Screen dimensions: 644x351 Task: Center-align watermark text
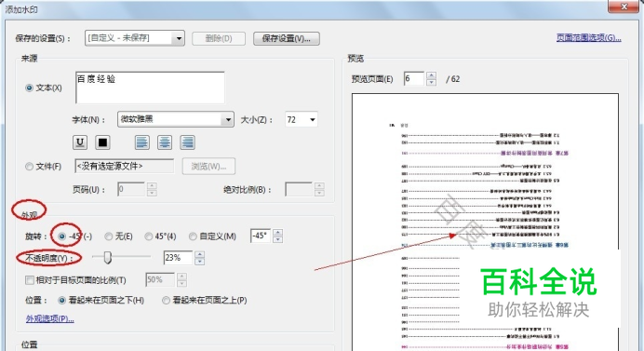tap(165, 142)
